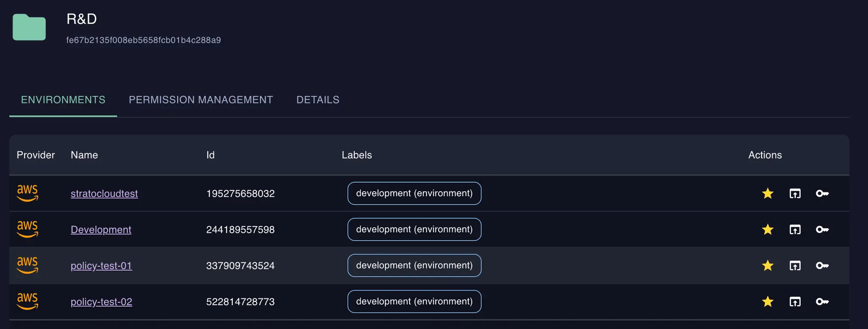This screenshot has height=329, width=868.
Task: Click development label chip for stratocloudtest
Action: pyautogui.click(x=415, y=193)
